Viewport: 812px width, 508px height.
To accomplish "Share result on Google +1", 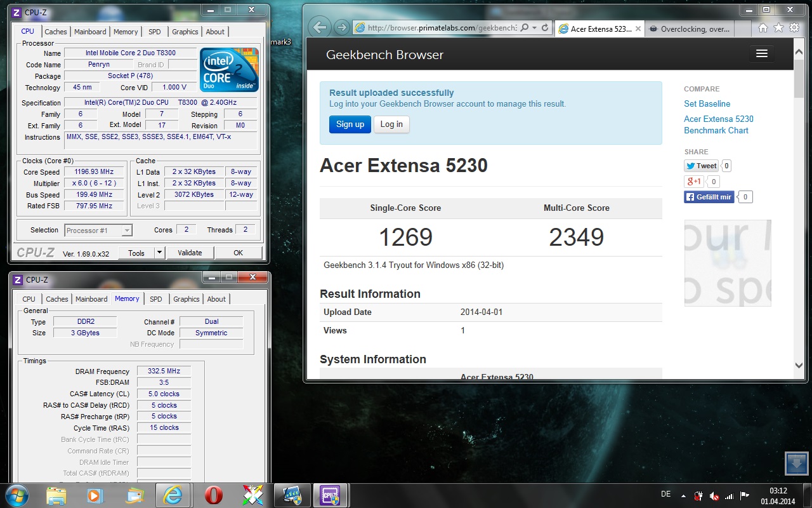I will click(693, 182).
